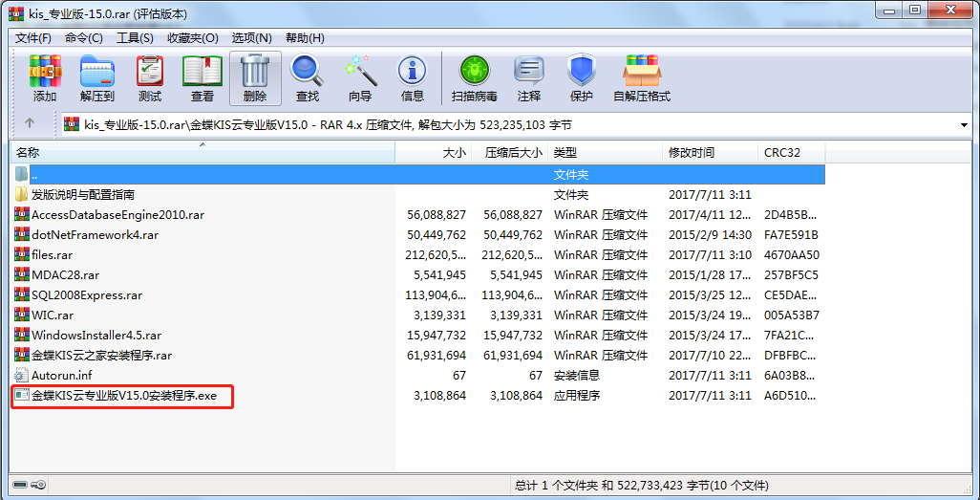Click size value 56,088,827 in Size column
Screen dimensions: 980x500
pyautogui.click(x=437, y=215)
